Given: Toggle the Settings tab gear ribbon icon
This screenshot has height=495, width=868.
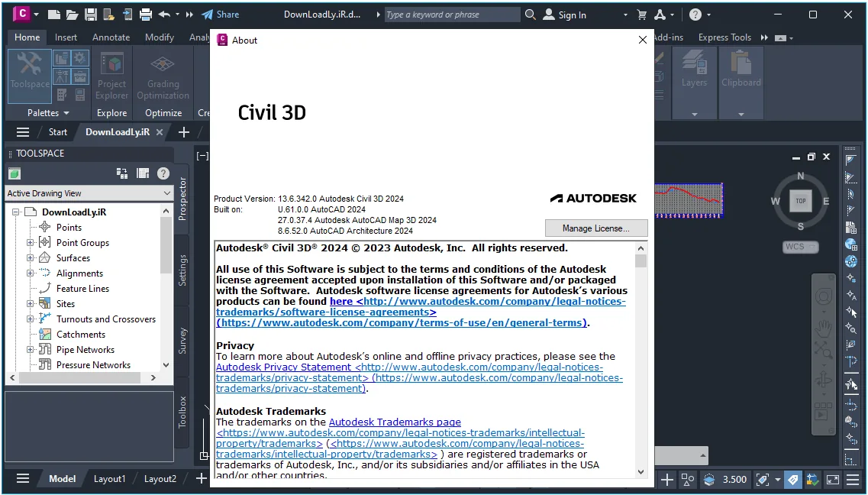Looking at the screenshot, I should click(80, 57).
